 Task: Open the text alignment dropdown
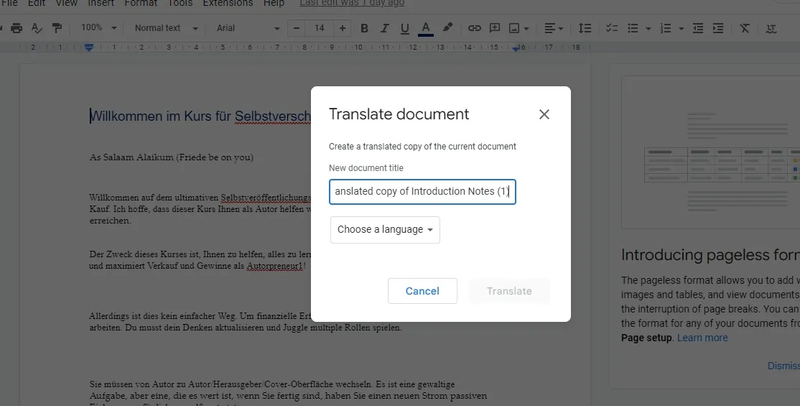(553, 28)
